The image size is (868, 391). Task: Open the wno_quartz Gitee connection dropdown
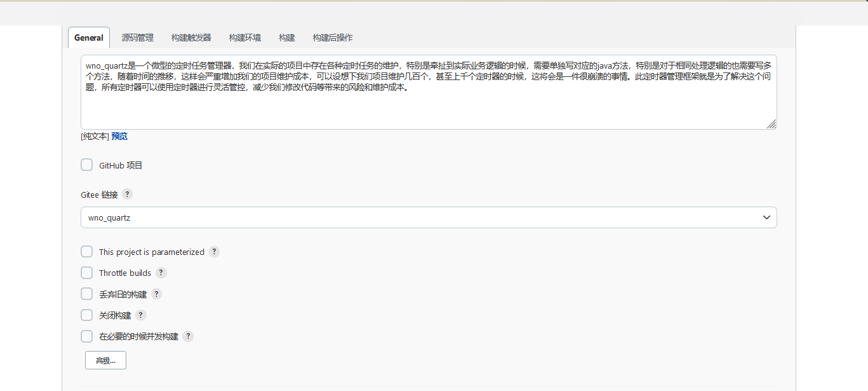429,217
